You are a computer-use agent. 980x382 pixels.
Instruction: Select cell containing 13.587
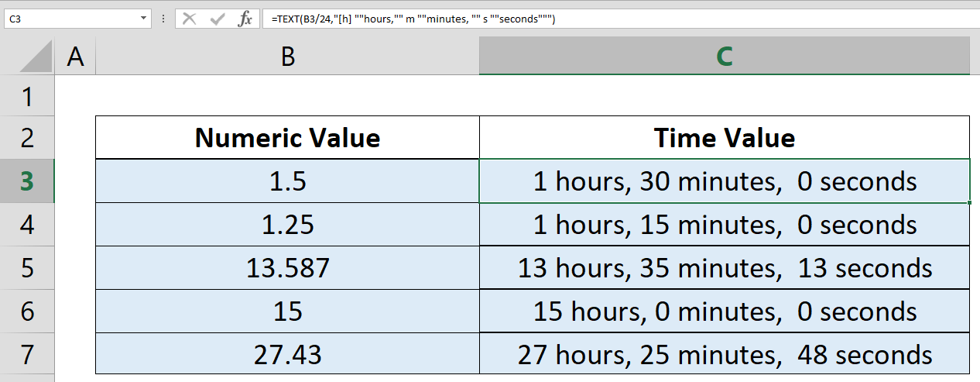point(287,267)
